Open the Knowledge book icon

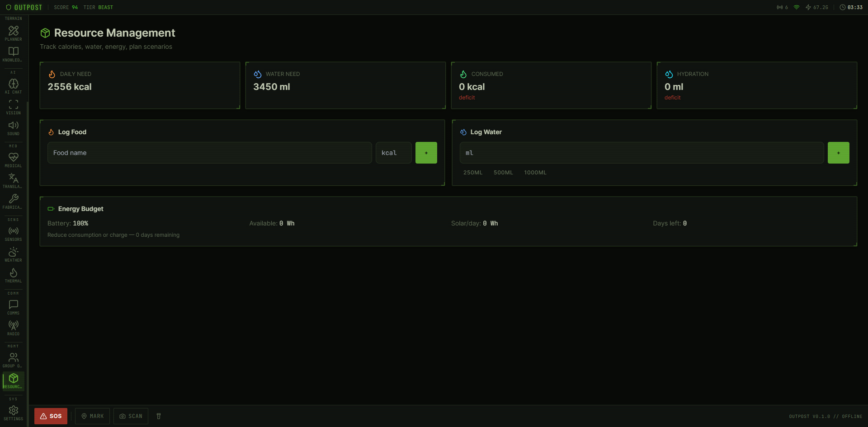(x=14, y=54)
